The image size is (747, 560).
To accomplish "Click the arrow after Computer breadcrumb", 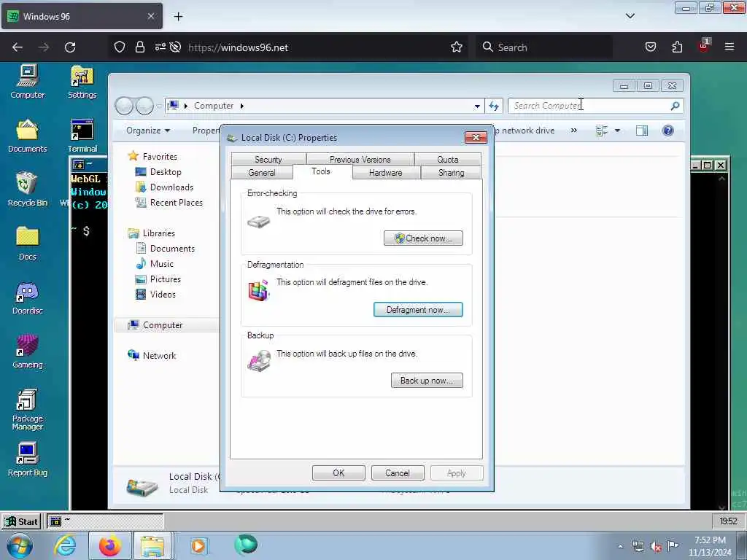I will pyautogui.click(x=242, y=106).
